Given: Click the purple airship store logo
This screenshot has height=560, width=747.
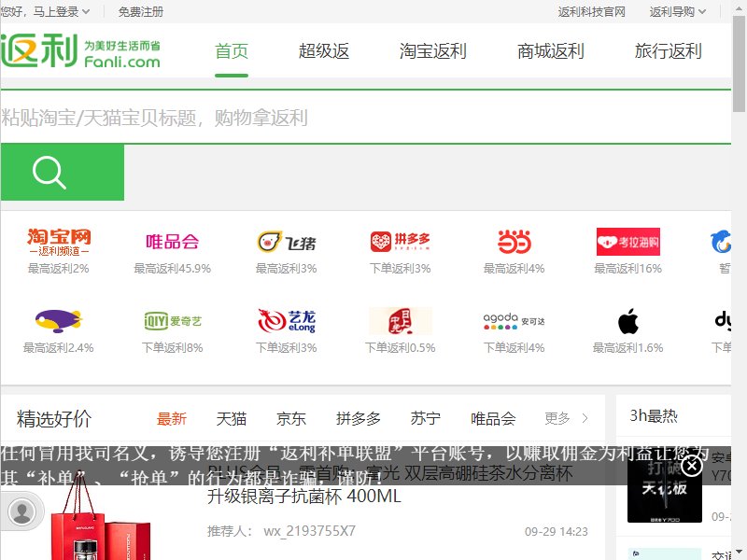Looking at the screenshot, I should [59, 321].
